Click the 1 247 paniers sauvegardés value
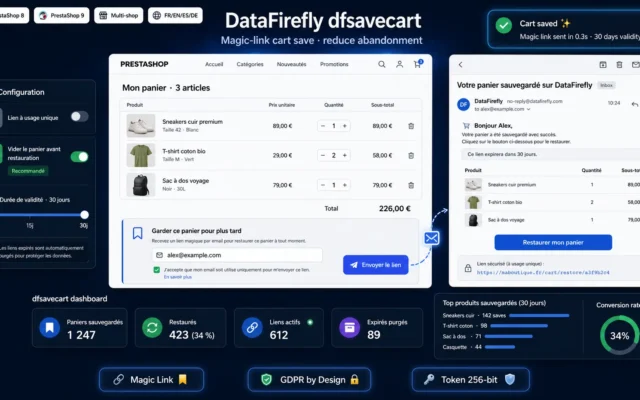 pyautogui.click(x=81, y=335)
